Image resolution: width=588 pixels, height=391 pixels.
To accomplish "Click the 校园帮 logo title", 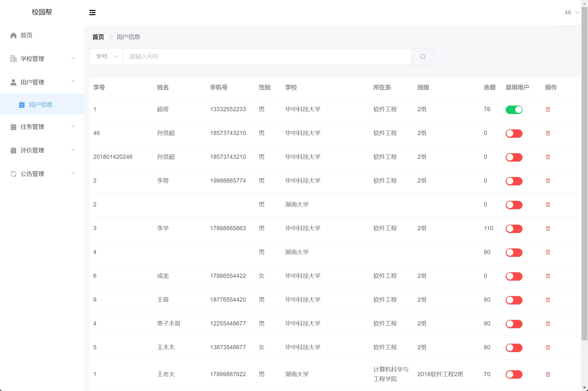I will [42, 12].
